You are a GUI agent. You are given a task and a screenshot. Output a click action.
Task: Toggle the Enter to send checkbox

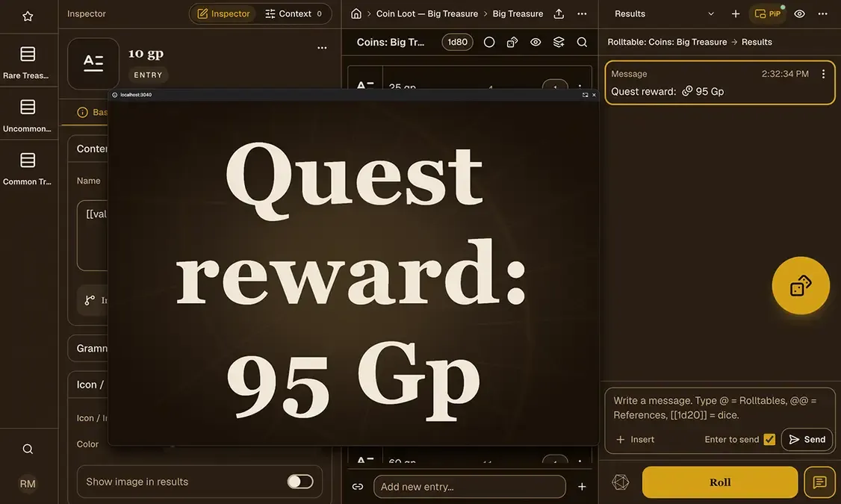[x=769, y=440]
